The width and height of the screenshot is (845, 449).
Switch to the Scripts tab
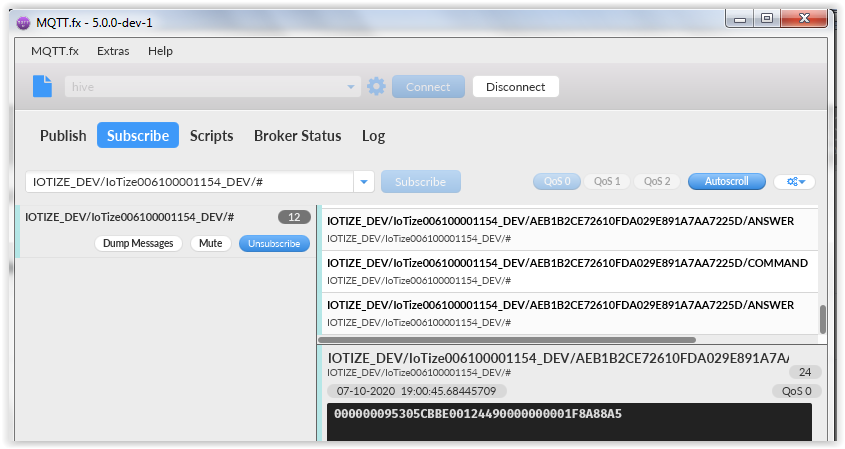click(211, 136)
